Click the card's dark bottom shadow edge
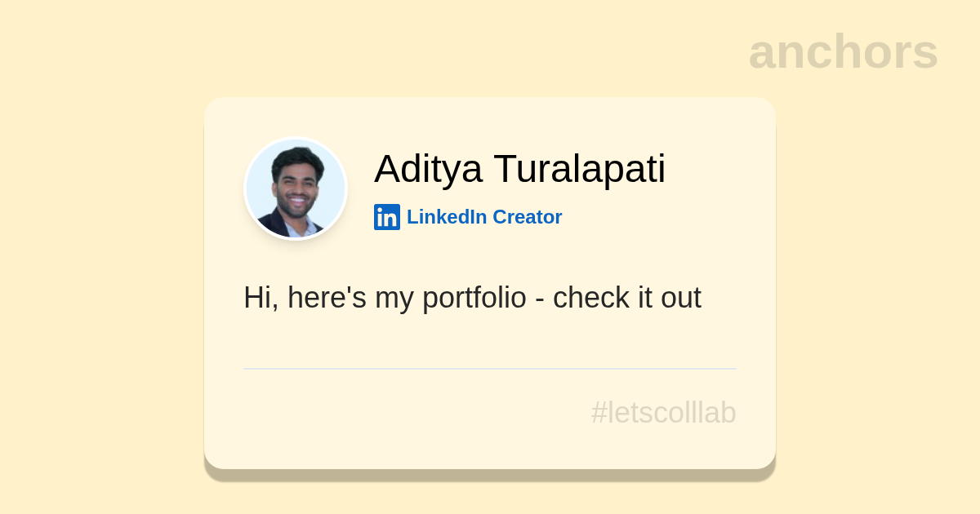The image size is (980, 514). click(x=490, y=475)
